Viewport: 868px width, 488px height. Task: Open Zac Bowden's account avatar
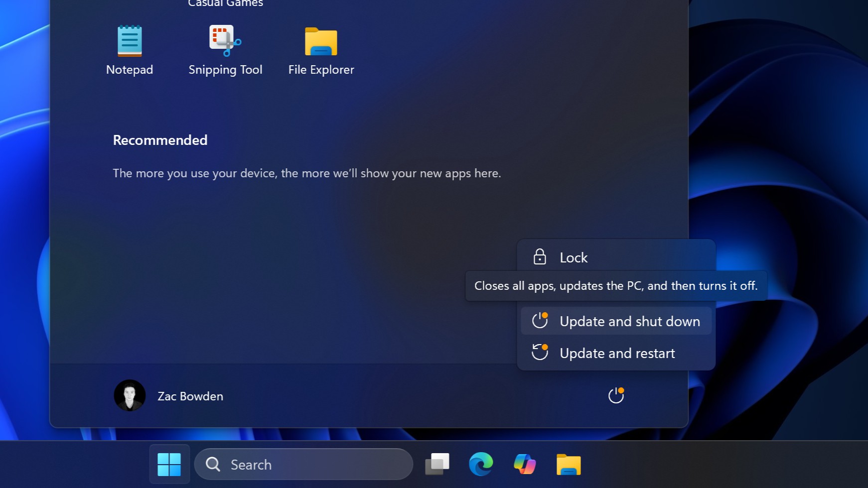tap(130, 396)
